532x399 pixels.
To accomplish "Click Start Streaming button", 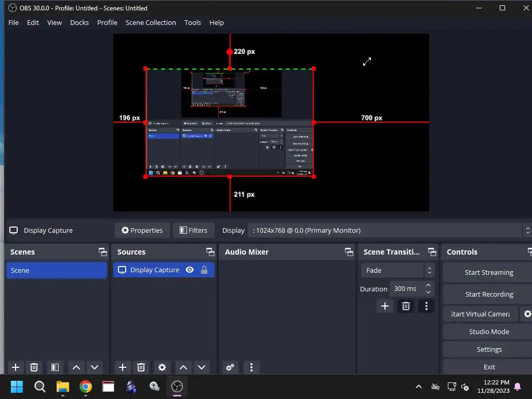I will pyautogui.click(x=488, y=272).
